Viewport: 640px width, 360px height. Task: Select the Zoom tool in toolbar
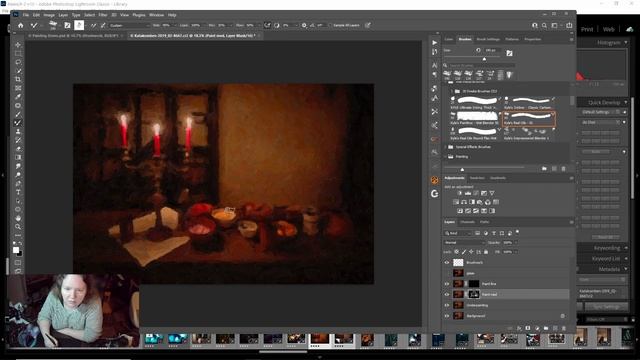click(18, 227)
